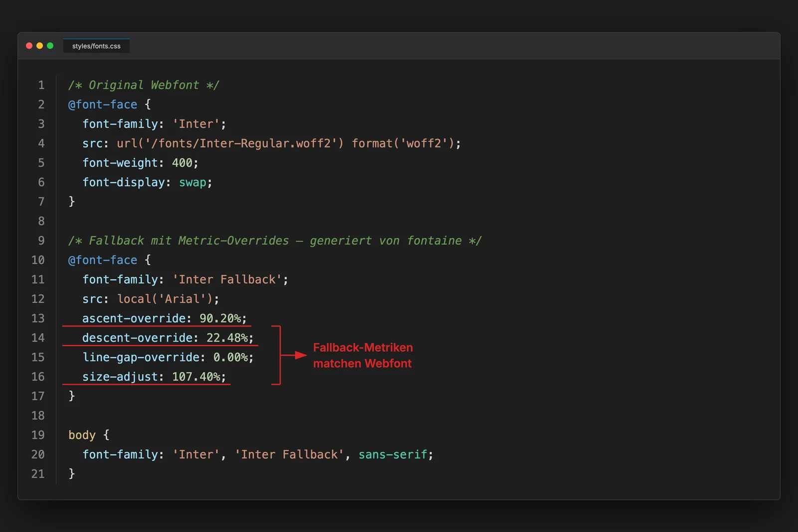Click the 'swap' value of font-display
Image resolution: width=798 pixels, height=532 pixels.
193,182
